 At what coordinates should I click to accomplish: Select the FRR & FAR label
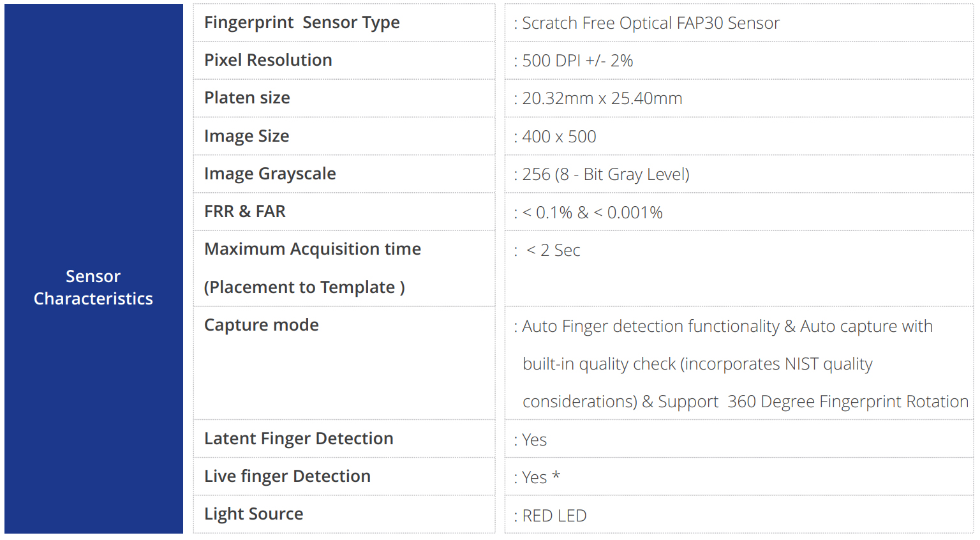pos(245,212)
